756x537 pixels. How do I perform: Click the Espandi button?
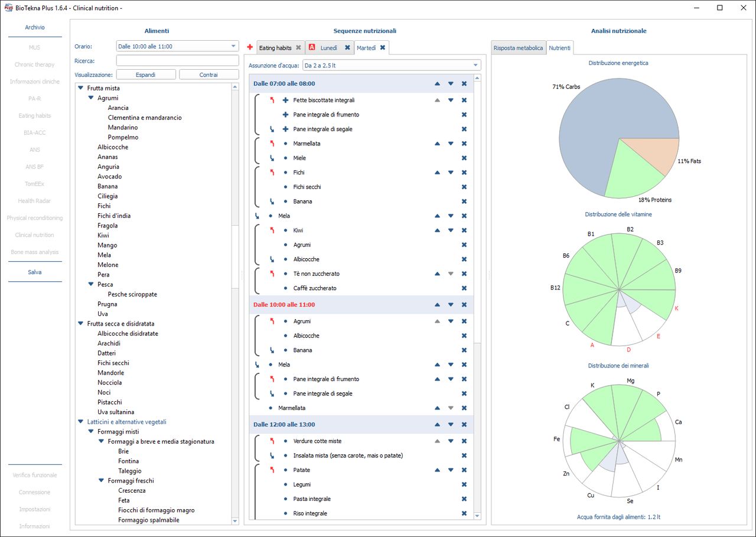click(x=146, y=75)
